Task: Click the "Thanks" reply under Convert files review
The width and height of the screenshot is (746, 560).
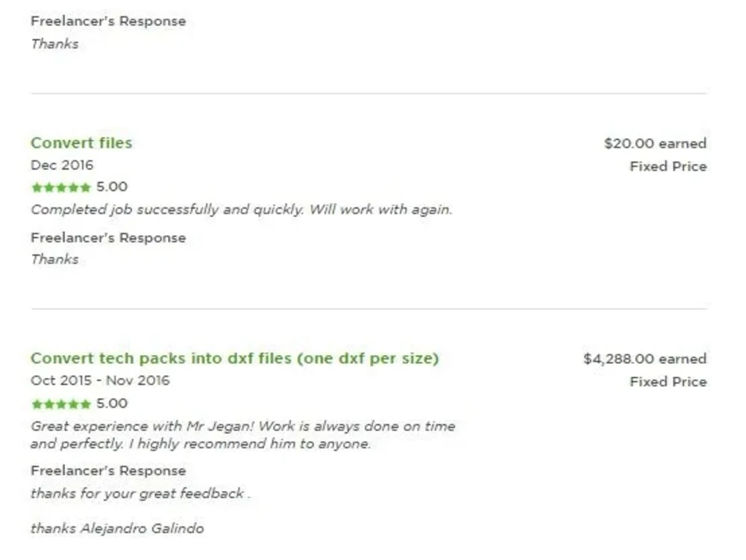Action: click(54, 259)
